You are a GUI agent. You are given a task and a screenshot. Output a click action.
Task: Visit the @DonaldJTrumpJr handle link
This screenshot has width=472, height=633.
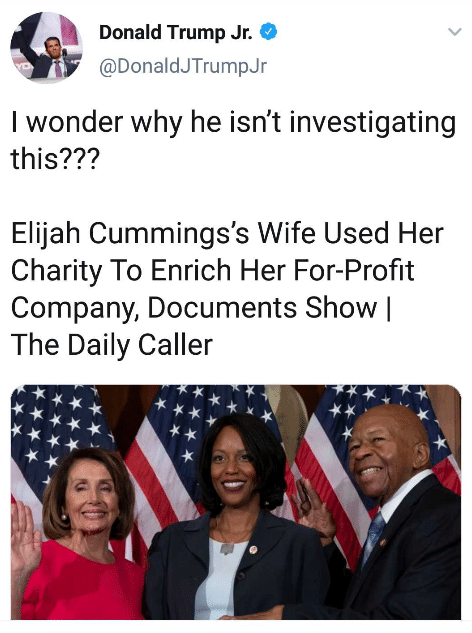pos(183,66)
